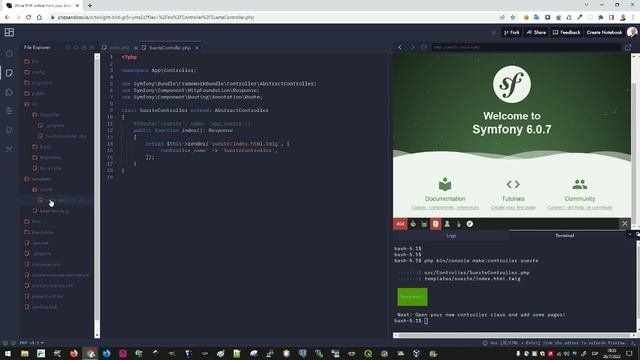Open the settings sliders sidebar icon
This screenshot has width=640, height=360.
[9, 111]
